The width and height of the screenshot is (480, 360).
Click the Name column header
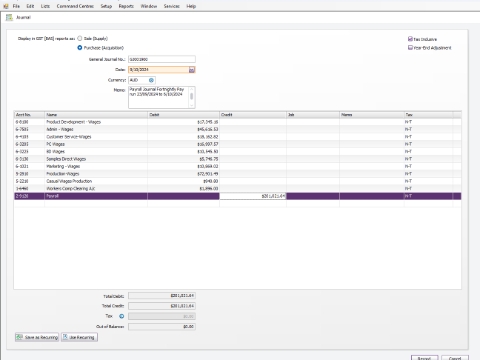pyautogui.click(x=96, y=115)
